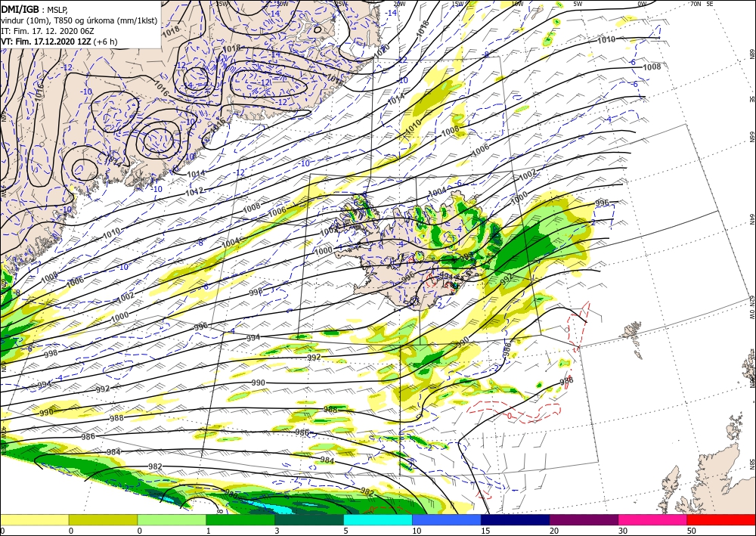Click the 1012 isobar label
Screen dimensions: 756x536
point(195,191)
